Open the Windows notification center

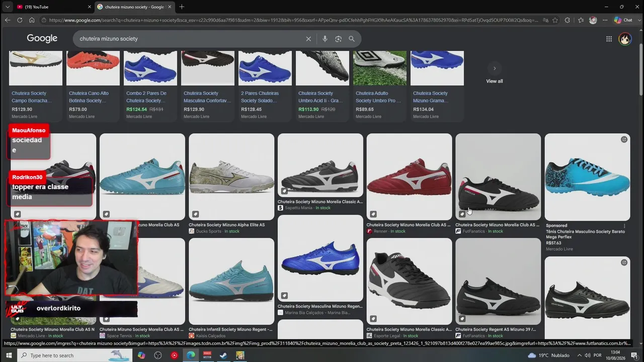coord(634,355)
